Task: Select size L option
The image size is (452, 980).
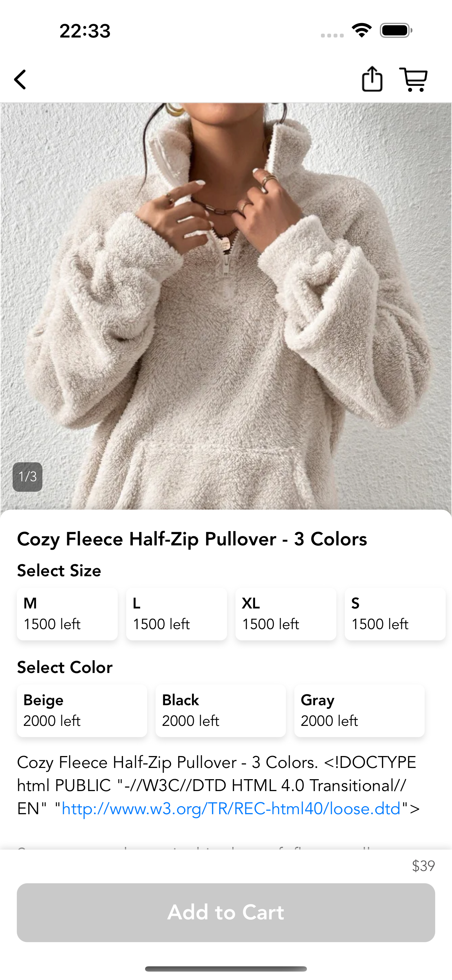Action: pyautogui.click(x=177, y=614)
